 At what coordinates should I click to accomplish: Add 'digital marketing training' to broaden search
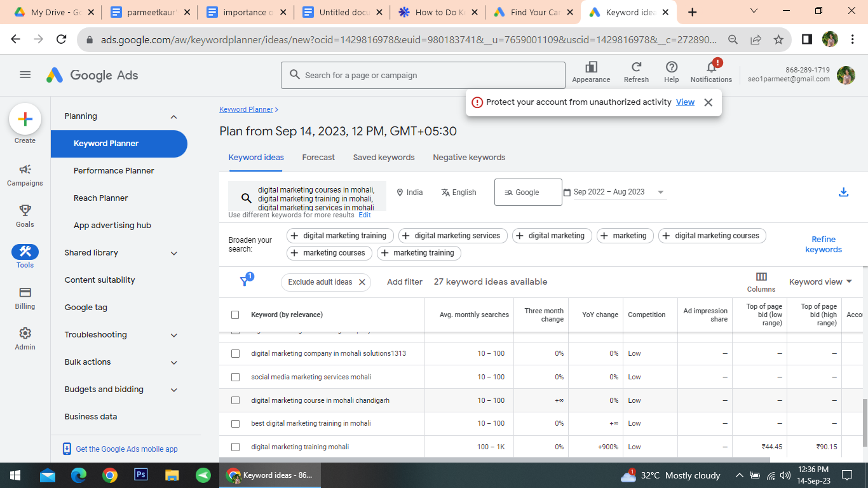[x=341, y=236]
